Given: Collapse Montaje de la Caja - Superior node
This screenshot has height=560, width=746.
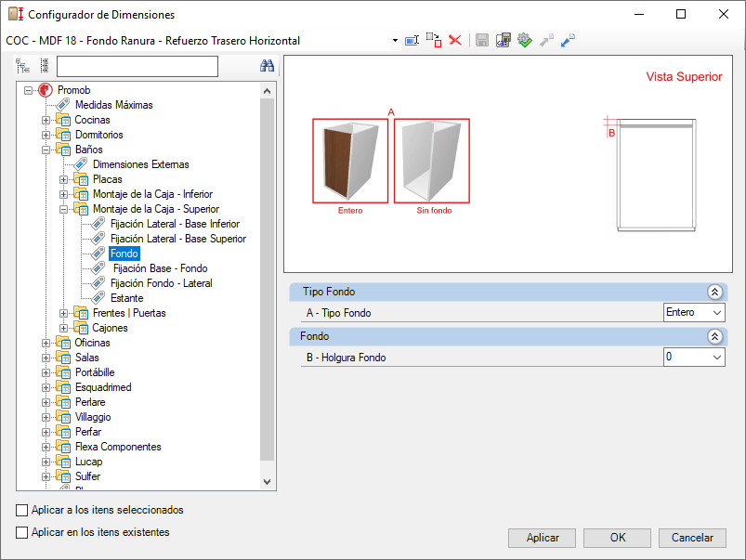Looking at the screenshot, I should pos(63,209).
